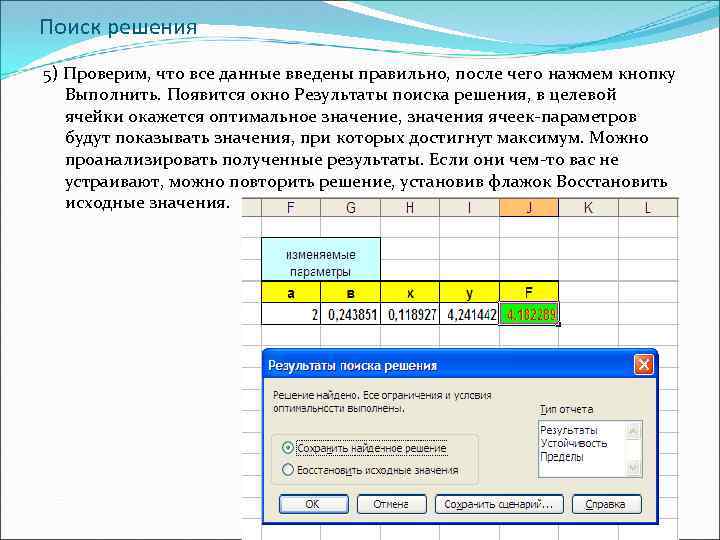This screenshot has width=720, height=540.
Task: Click 'Сохранить сценарий...' button
Action: (499, 504)
